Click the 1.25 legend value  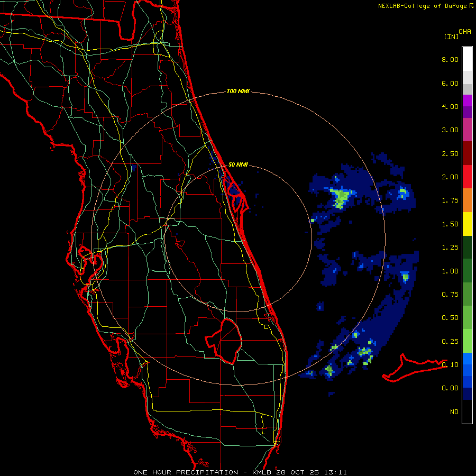coord(450,248)
